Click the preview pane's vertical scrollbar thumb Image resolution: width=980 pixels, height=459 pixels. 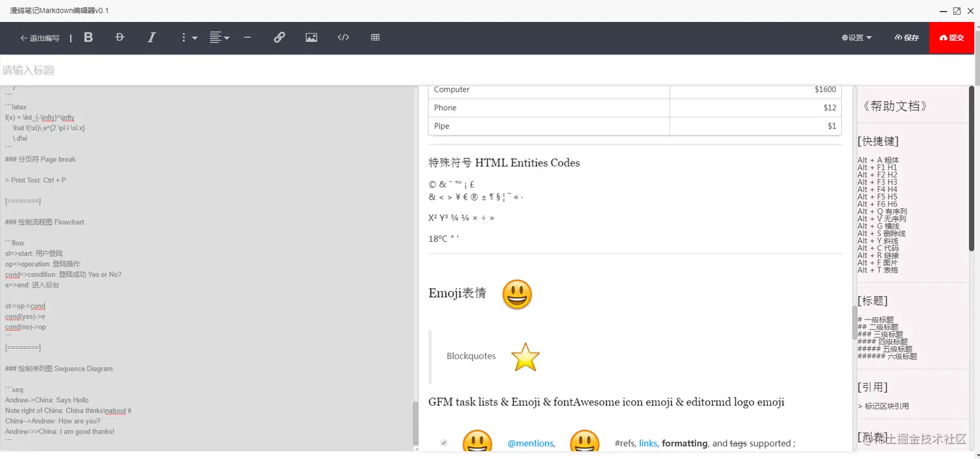[854, 322]
